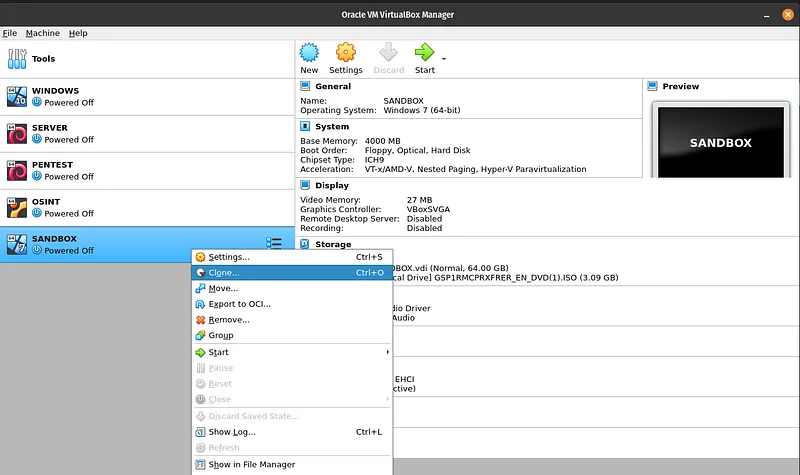Choose Settings... Ctrl+S from context menu
Screen dimensions: 800x475
[x=292, y=257]
